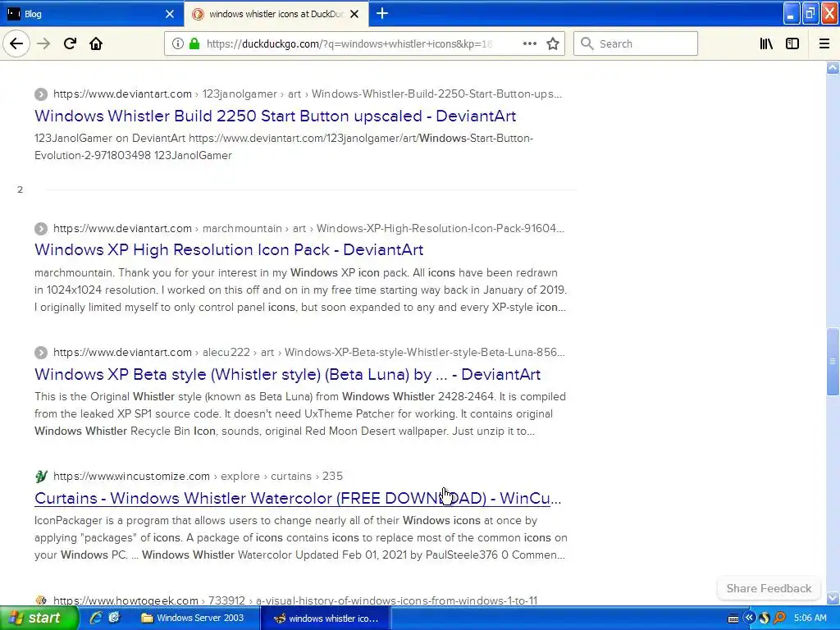Switch to the Blog tab
This screenshot has width=840, height=630.
click(x=91, y=14)
